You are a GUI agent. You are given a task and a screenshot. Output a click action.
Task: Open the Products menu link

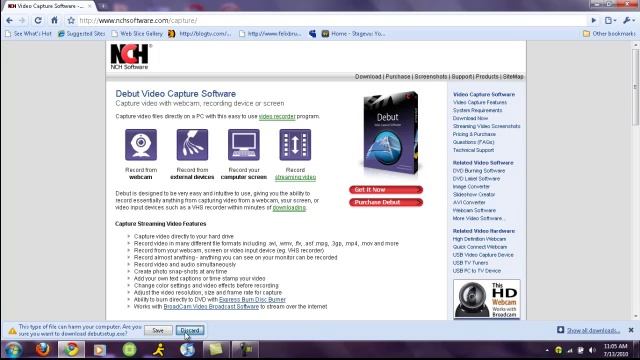point(487,77)
